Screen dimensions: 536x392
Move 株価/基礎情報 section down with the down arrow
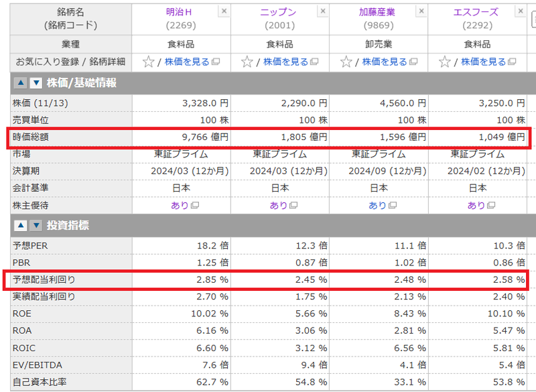click(36, 82)
